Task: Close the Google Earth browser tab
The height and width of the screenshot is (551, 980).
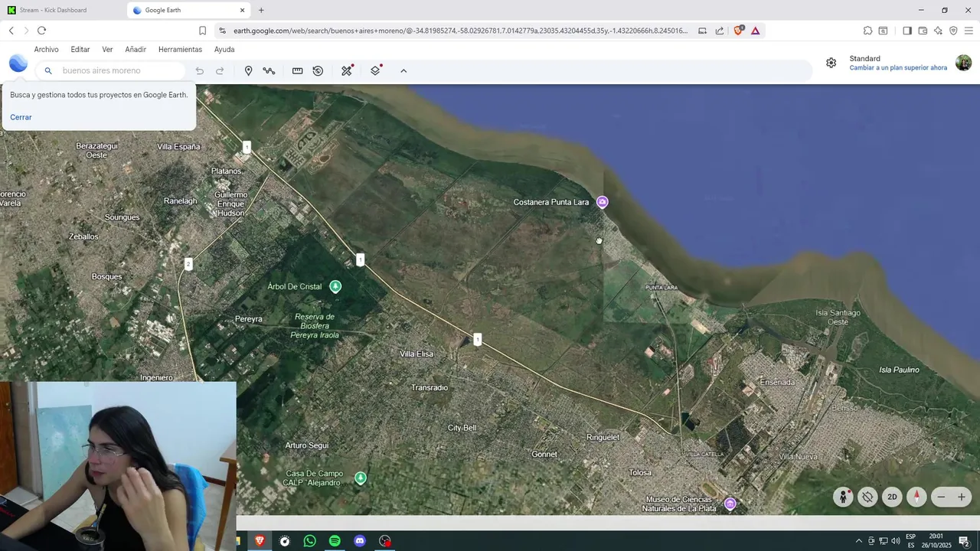Action: [x=243, y=10]
